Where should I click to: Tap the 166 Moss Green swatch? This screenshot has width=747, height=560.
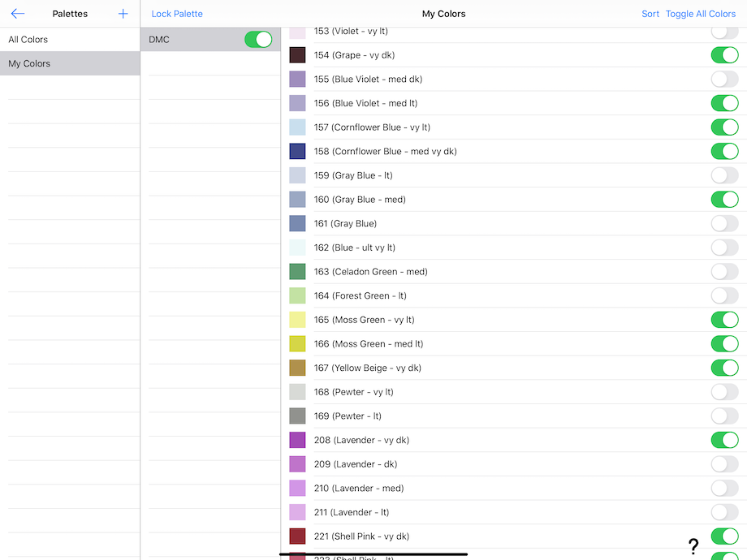(x=298, y=344)
